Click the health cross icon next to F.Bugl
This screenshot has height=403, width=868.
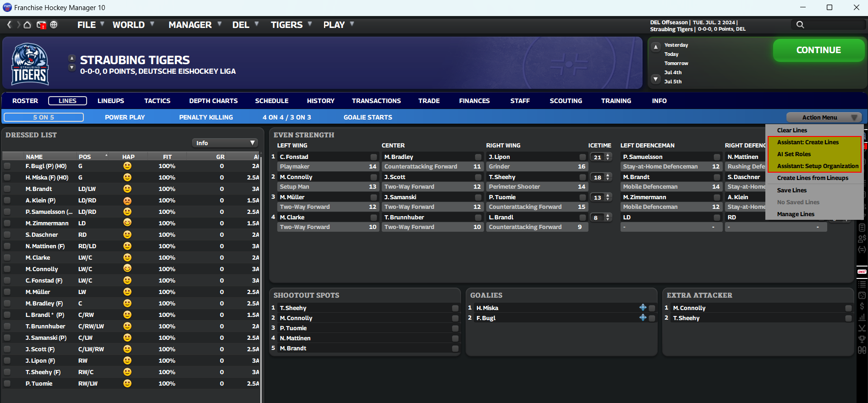[643, 318]
